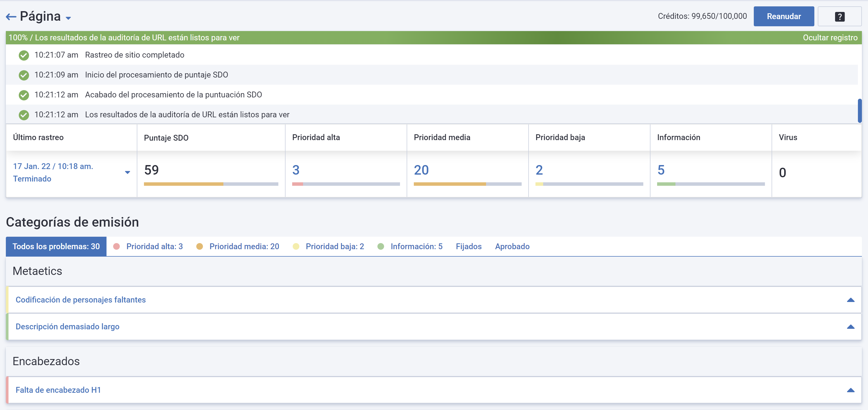868x410 pixels.
Task: Switch to the Aprobado tab
Action: coord(512,246)
